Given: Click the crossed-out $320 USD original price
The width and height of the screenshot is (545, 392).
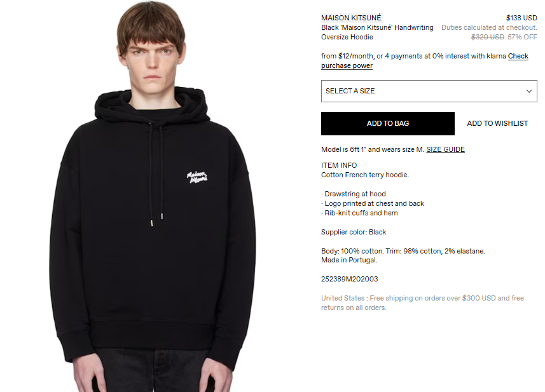Looking at the screenshot, I should (x=487, y=37).
